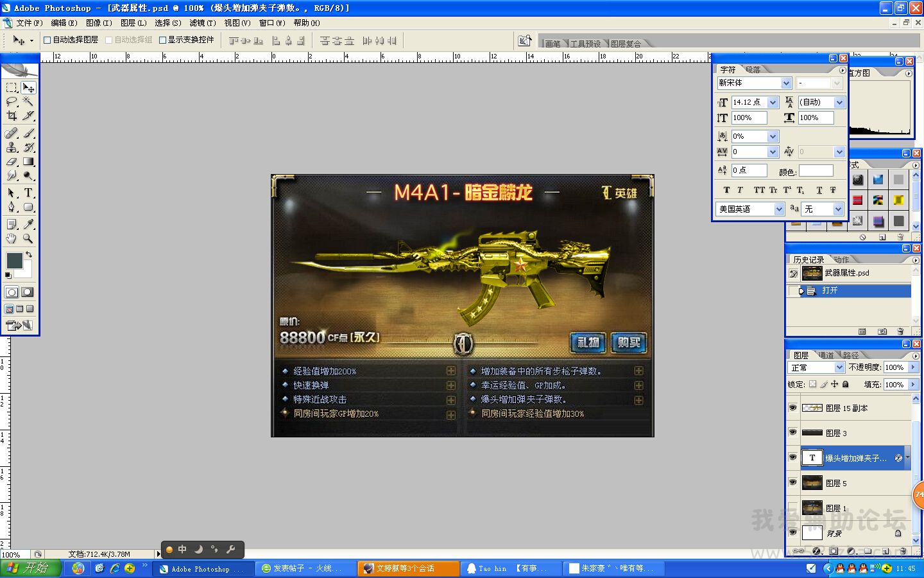Open the 发表帖子 taskbar window

coord(305,568)
